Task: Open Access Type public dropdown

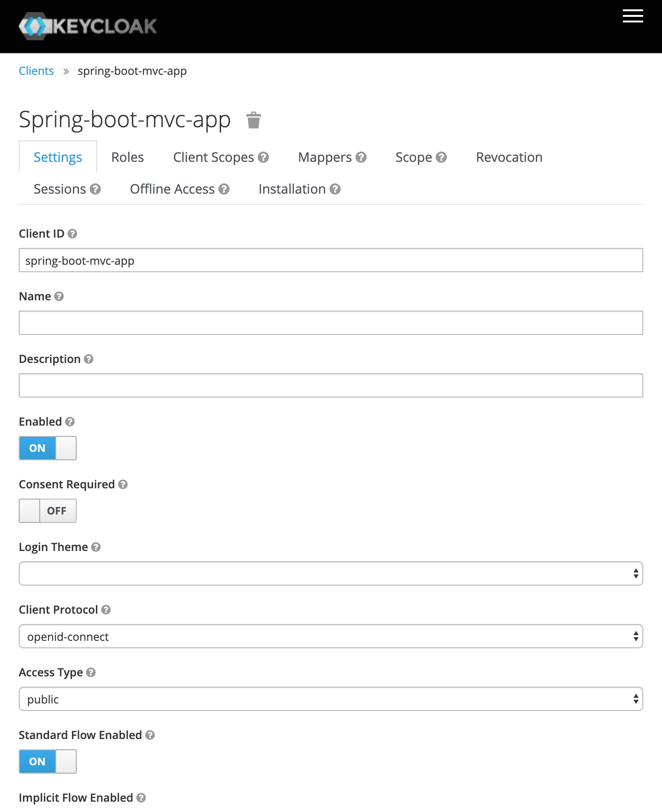Action: [331, 699]
